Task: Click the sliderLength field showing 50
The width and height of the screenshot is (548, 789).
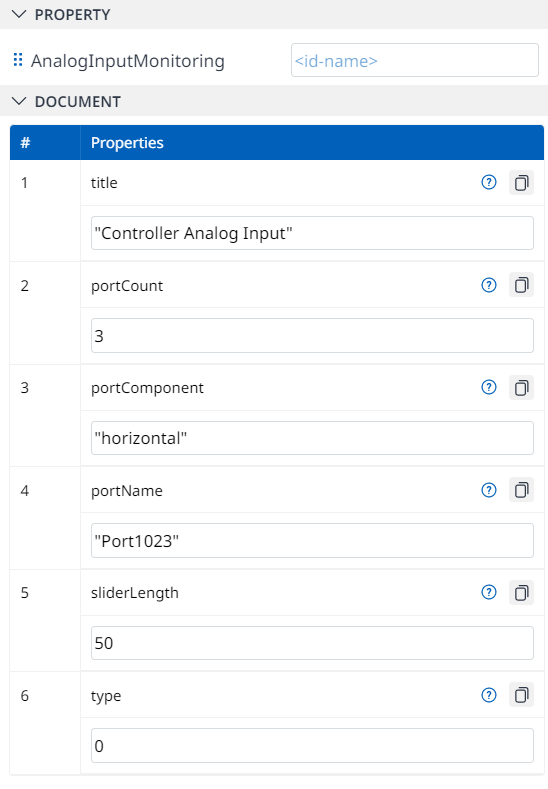Action: point(312,643)
